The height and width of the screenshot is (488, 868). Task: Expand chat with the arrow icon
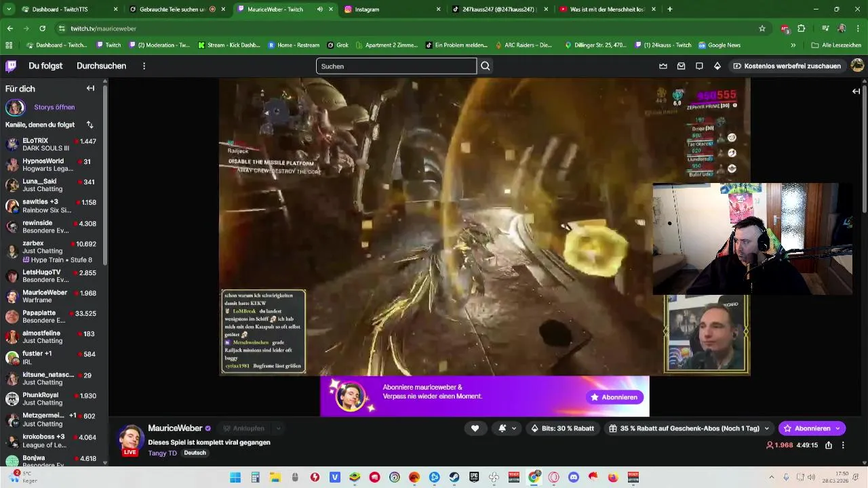coord(856,91)
